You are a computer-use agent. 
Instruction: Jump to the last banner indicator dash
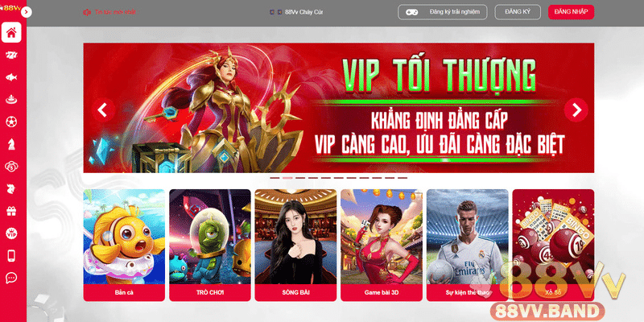[402, 178]
